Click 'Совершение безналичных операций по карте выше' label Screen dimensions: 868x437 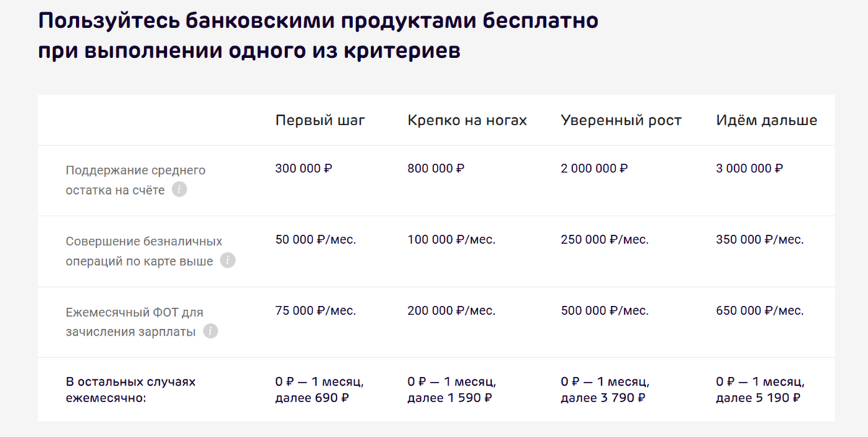coord(143,251)
